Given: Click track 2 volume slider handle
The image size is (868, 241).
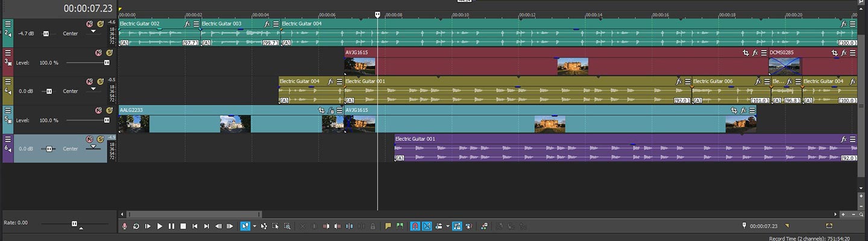Looking at the screenshot, I should (46, 34).
